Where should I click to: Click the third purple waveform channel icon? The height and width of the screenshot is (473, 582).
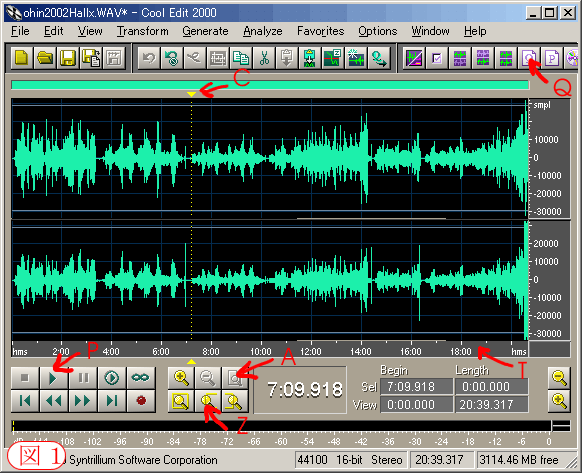pos(506,58)
